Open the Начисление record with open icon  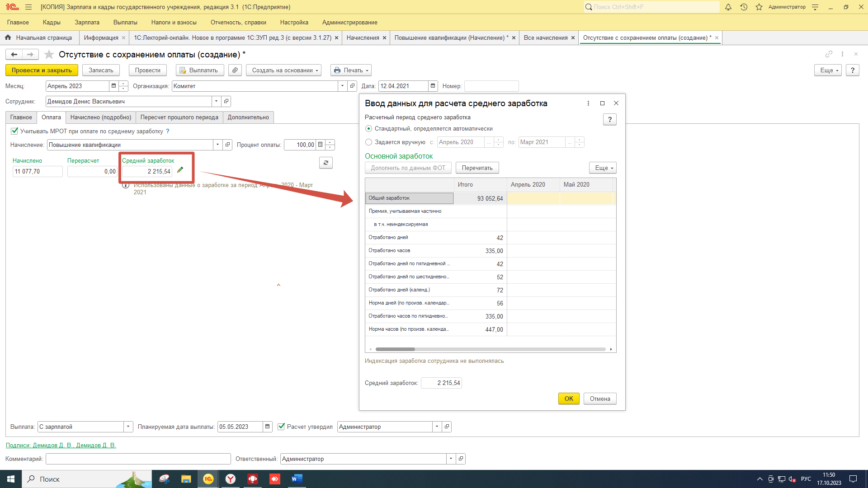pos(228,145)
